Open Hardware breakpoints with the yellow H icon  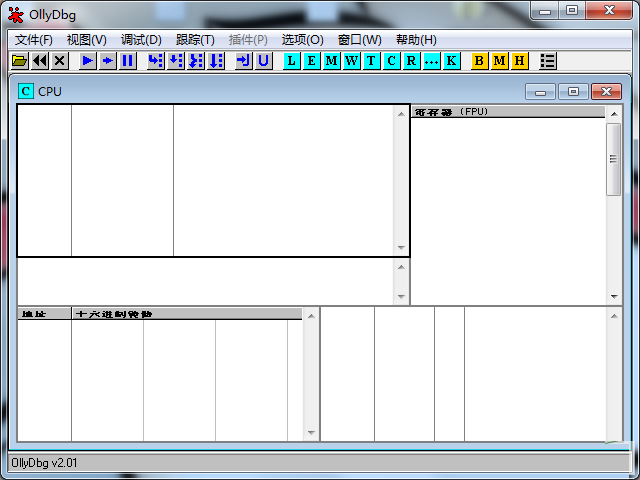click(x=520, y=61)
